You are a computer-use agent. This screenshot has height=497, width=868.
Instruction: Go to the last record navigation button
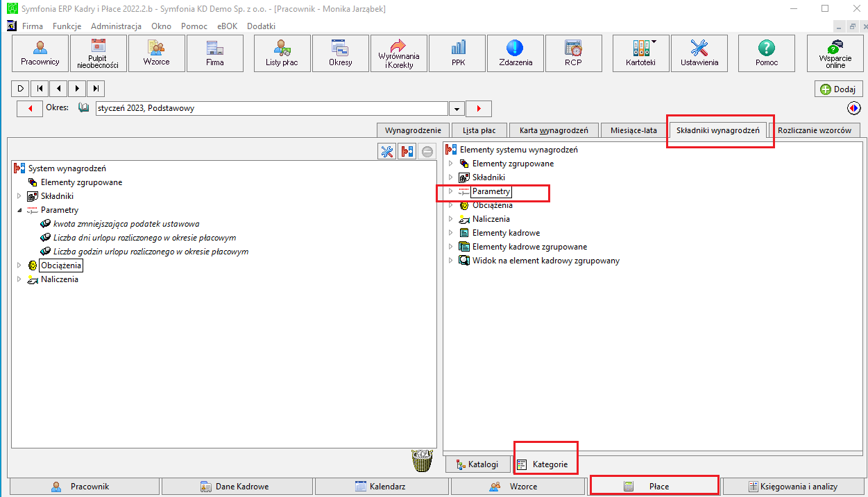click(x=96, y=89)
